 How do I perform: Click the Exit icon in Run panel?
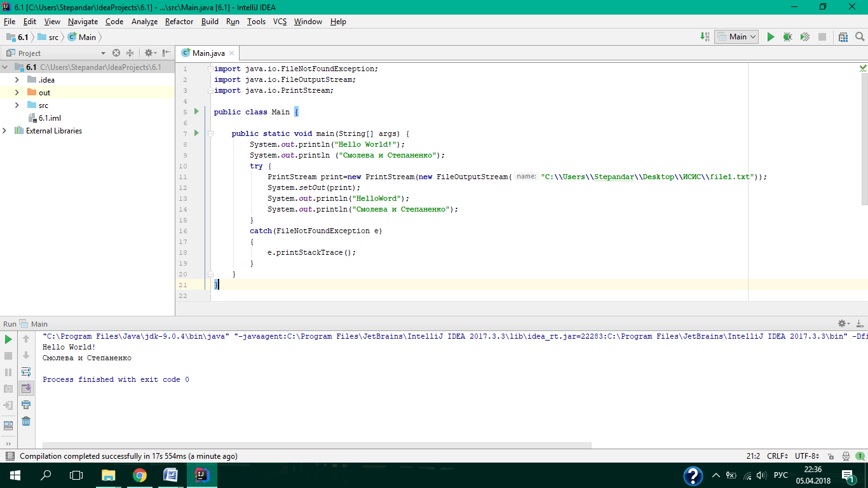pos(8,405)
